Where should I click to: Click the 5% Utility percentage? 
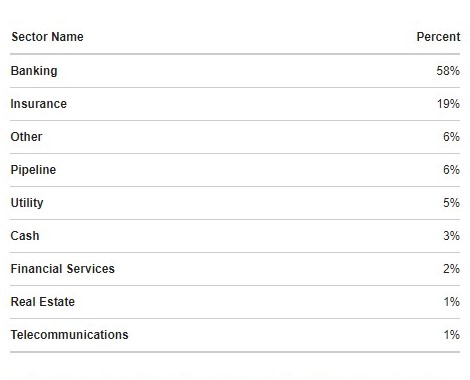click(x=451, y=203)
